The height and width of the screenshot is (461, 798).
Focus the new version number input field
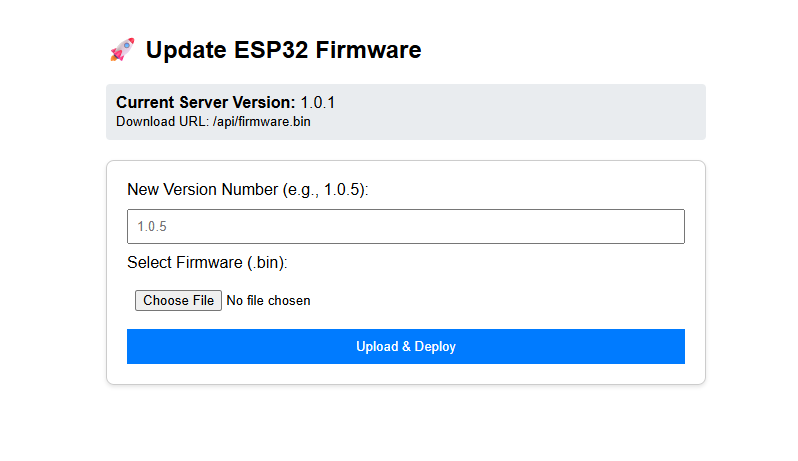click(x=405, y=227)
